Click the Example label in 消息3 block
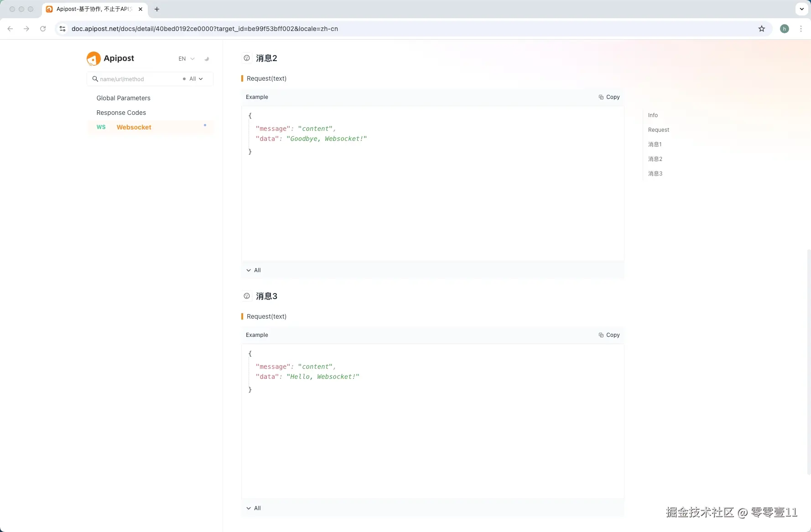 [257, 335]
